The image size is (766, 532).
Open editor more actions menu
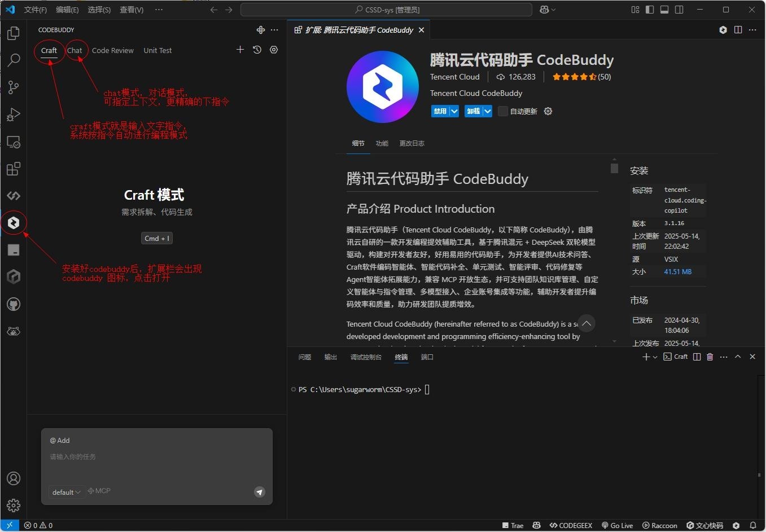(752, 30)
